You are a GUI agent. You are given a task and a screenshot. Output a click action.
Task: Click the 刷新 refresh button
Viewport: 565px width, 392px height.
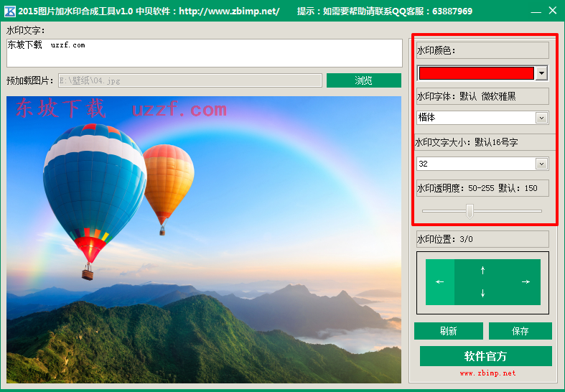[x=448, y=331]
